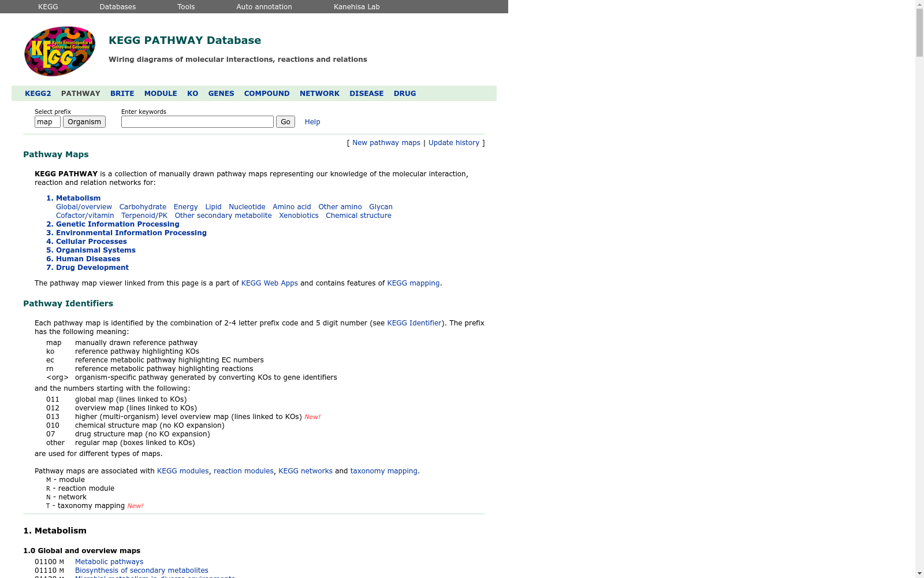Open the DISEASE tab
The height and width of the screenshot is (578, 924).
(x=367, y=94)
